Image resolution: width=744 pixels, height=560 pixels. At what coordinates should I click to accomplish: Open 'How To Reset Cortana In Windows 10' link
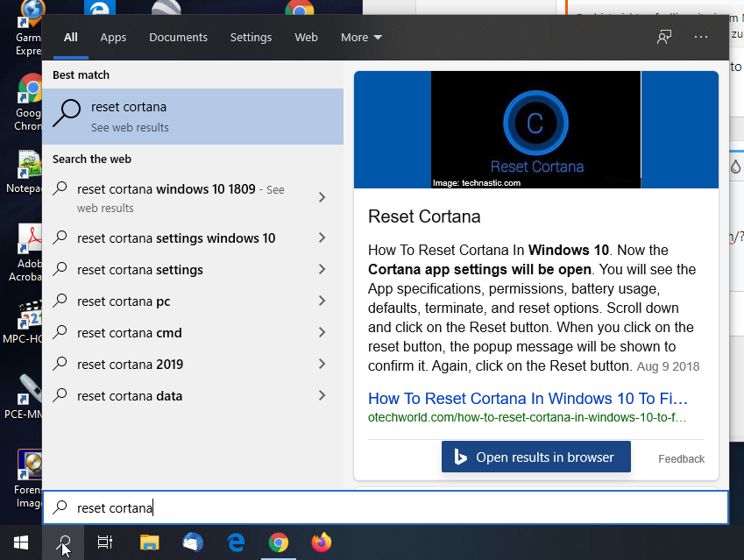(528, 398)
